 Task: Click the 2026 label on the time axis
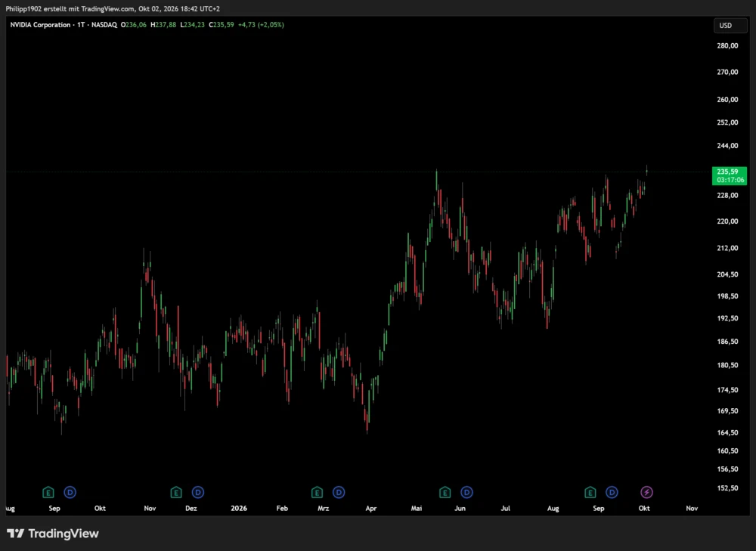[x=239, y=508]
